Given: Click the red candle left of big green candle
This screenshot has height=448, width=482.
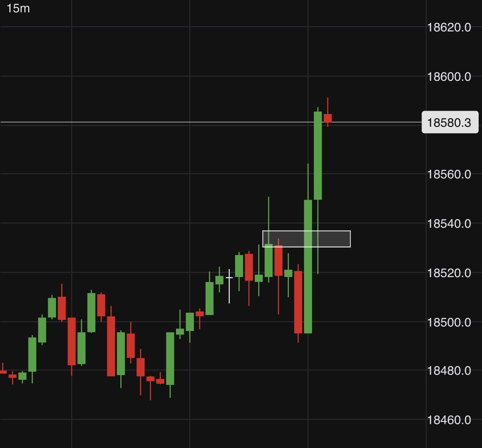Looking at the screenshot, I should (298, 302).
